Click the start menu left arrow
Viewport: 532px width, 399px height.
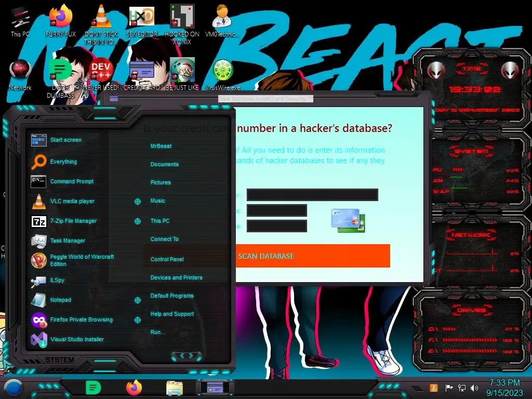click(181, 356)
